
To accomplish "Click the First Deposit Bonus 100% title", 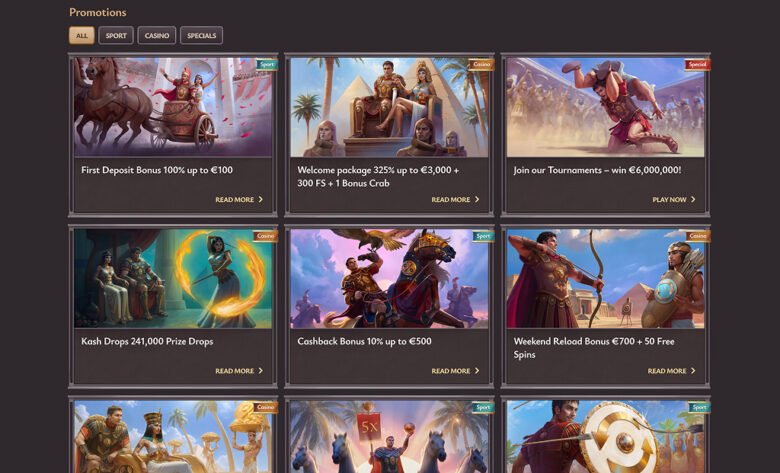I will point(157,170).
